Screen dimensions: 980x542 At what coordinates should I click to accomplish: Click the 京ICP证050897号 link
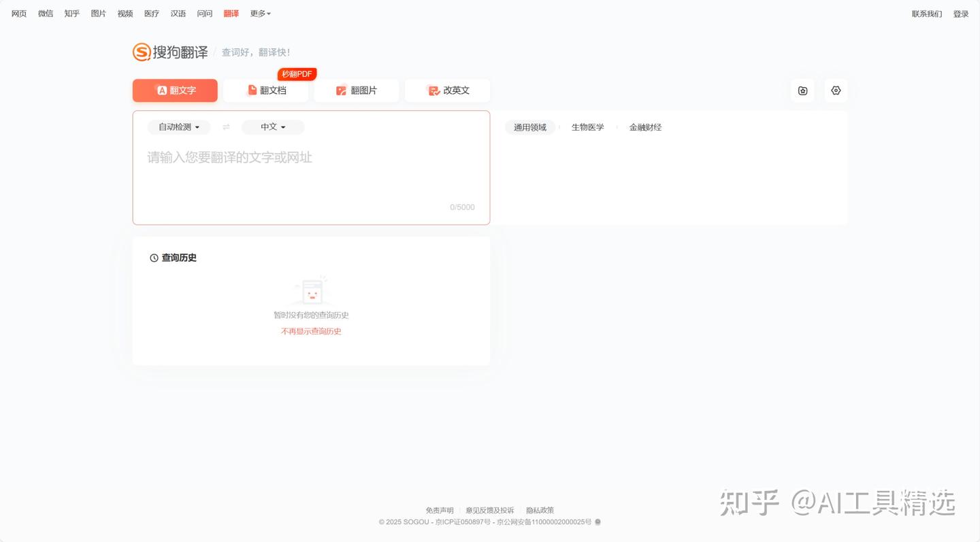coord(463,522)
